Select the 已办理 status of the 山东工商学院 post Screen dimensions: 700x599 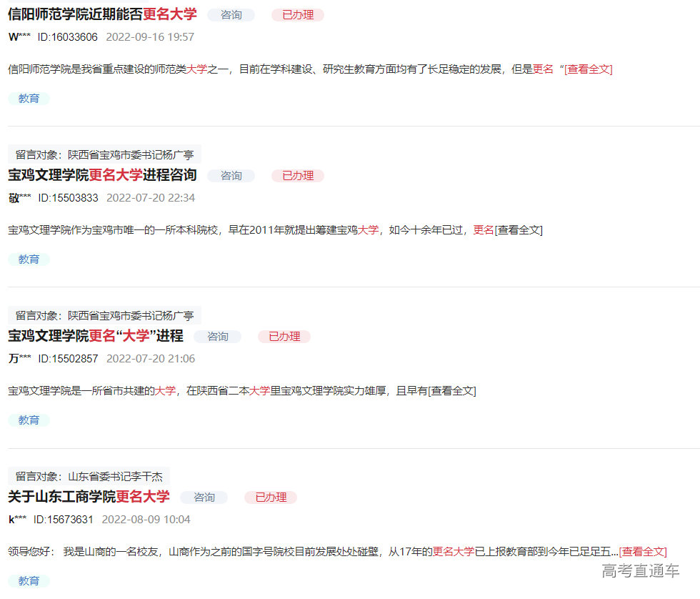pos(270,497)
